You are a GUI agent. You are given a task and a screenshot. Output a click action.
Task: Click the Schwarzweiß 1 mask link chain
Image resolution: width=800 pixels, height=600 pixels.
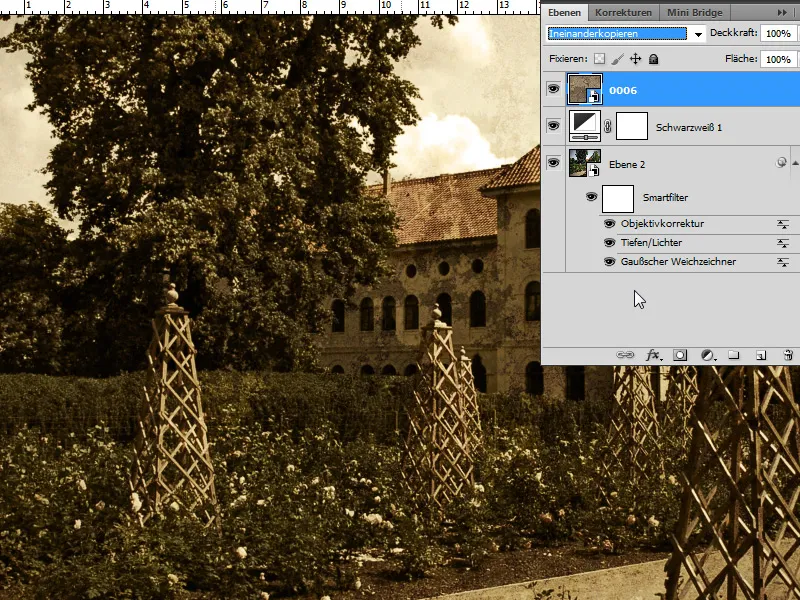click(x=608, y=127)
